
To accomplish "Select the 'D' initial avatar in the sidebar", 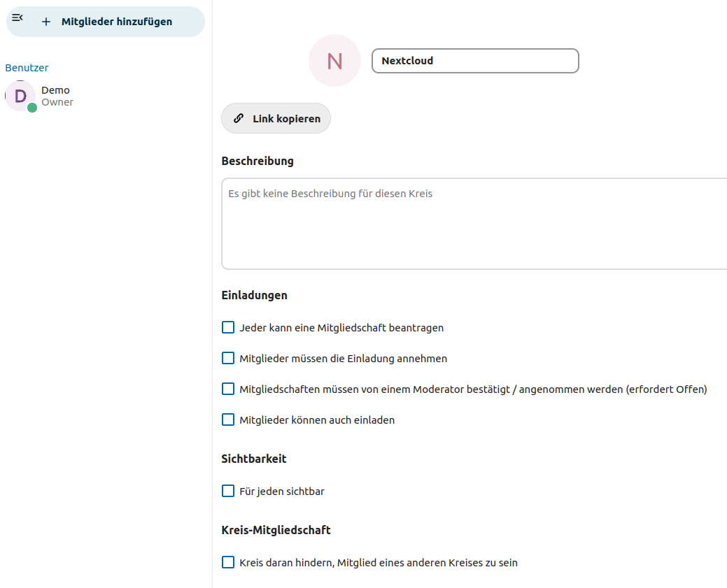I will [x=20, y=95].
